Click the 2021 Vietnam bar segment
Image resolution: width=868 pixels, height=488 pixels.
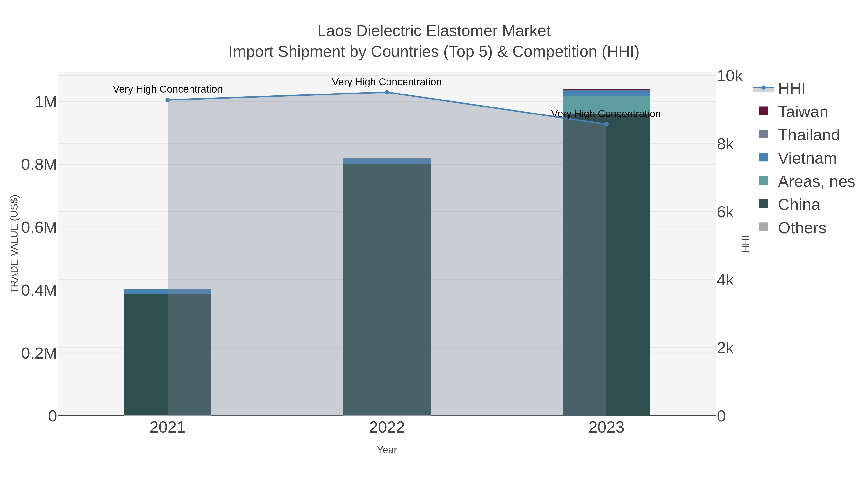click(168, 291)
